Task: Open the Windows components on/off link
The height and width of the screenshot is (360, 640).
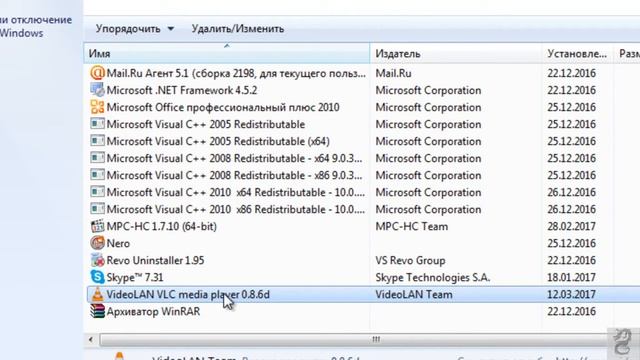Action: [36, 26]
